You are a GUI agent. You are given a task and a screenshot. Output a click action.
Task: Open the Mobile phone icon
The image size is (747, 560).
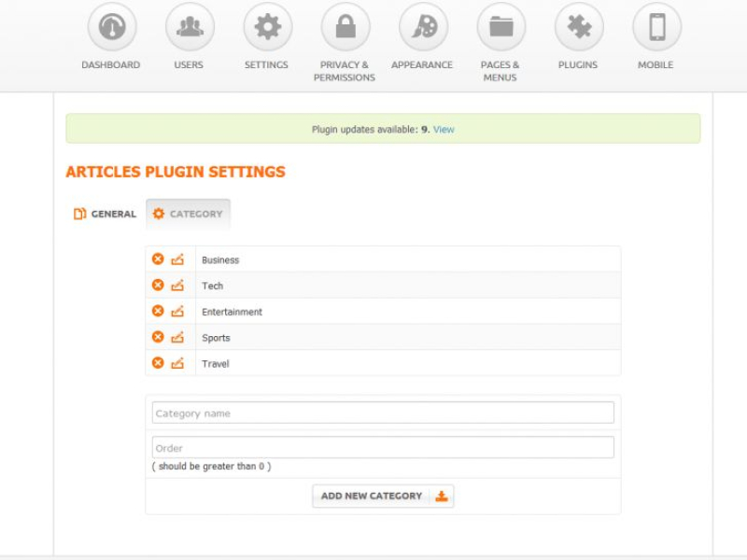[656, 27]
